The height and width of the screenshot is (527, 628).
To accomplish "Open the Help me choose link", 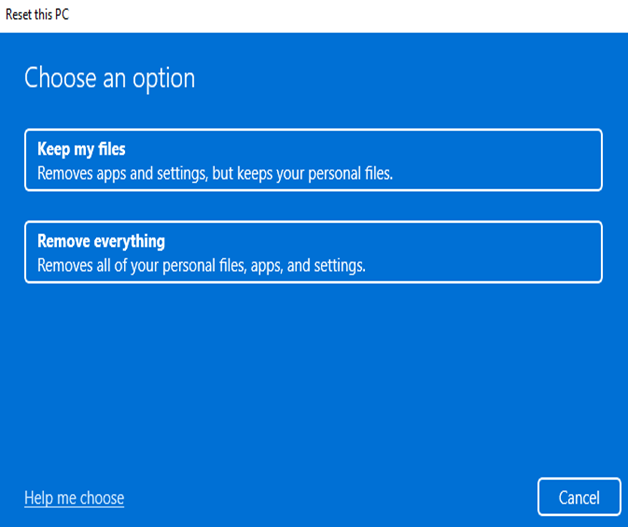I will 74,498.
